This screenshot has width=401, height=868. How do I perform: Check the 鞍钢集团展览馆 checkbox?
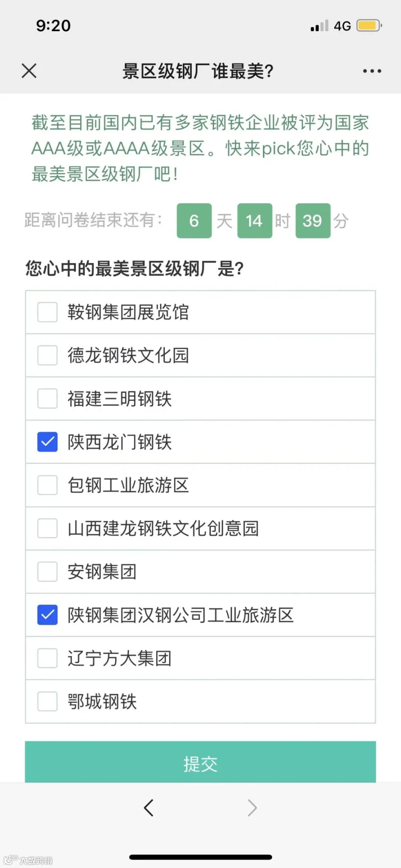coord(47,312)
